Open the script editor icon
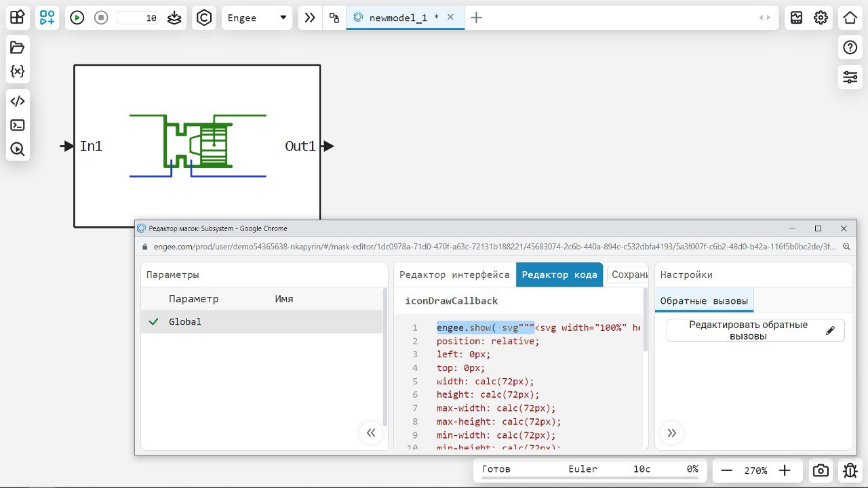The image size is (868, 488). [18, 102]
